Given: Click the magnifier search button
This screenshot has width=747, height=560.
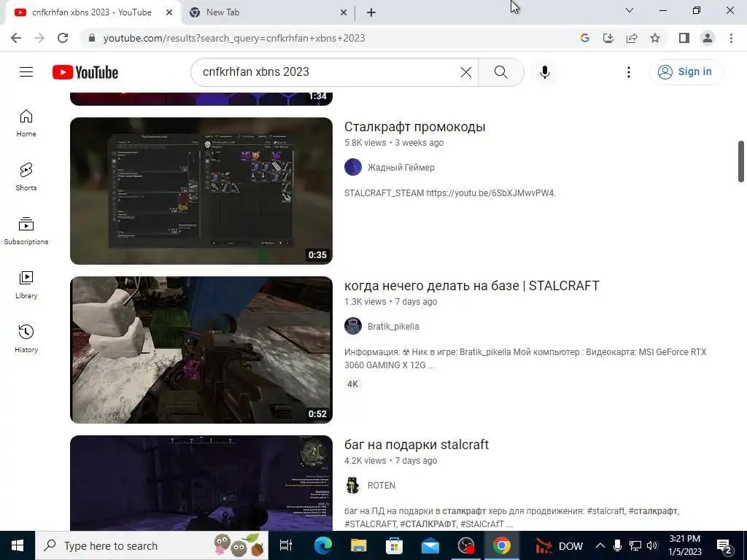Looking at the screenshot, I should [500, 72].
